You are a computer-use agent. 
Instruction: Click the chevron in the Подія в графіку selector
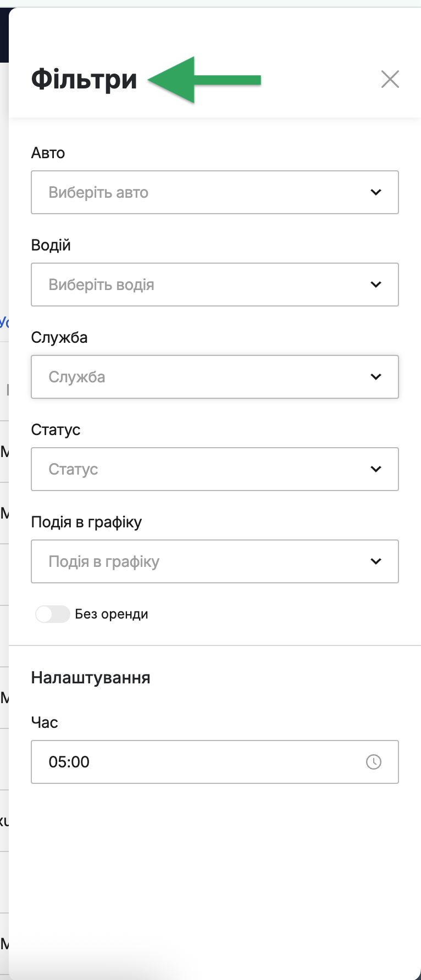(376, 561)
